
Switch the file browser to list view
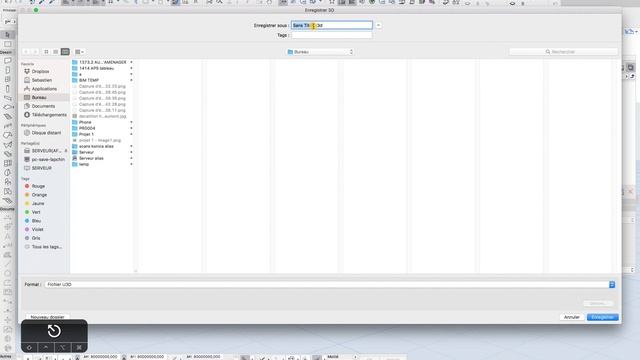click(x=56, y=52)
